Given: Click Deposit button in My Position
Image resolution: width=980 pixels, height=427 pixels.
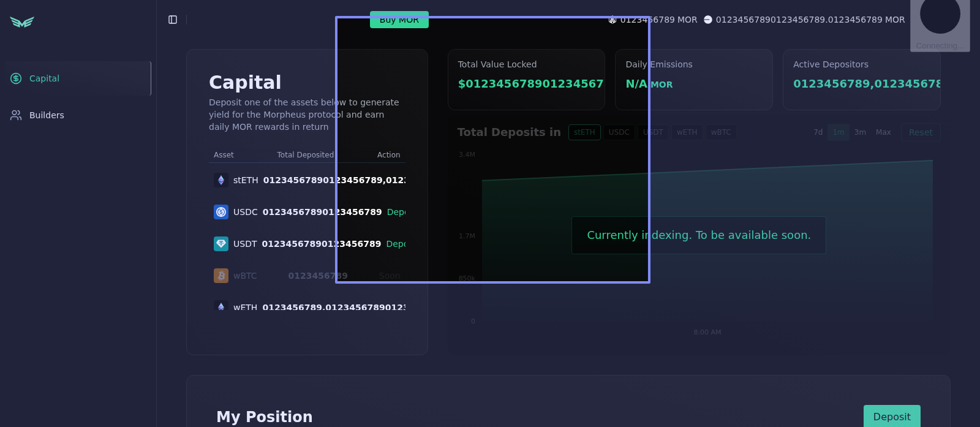Looking at the screenshot, I should pos(891,417).
